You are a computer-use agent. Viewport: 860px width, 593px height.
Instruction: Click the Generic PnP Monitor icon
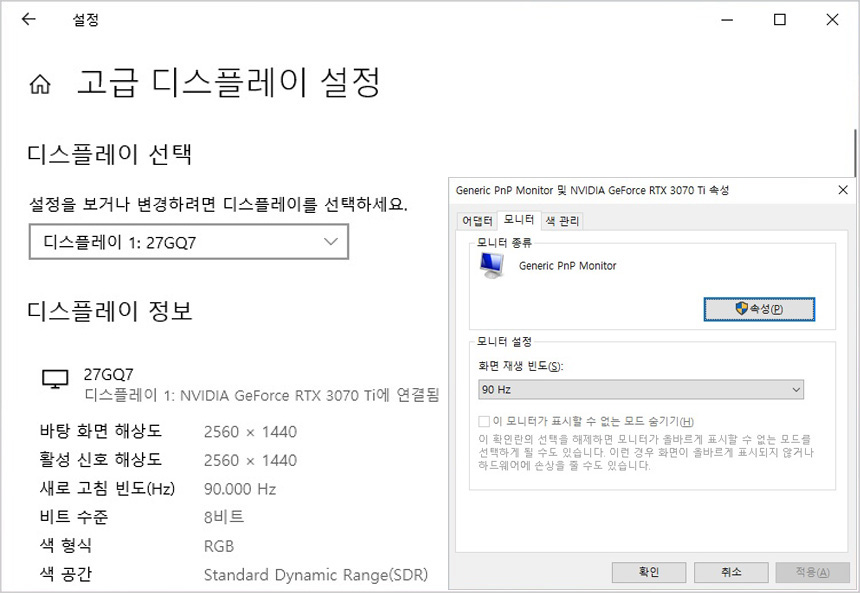[x=492, y=265]
